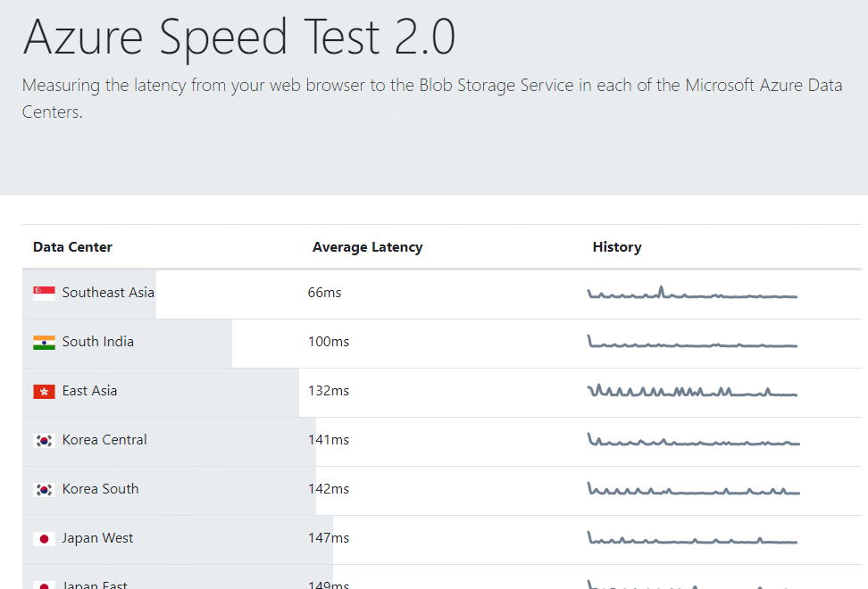Click the Azure Speed Test 2.0 heading

coord(241,37)
